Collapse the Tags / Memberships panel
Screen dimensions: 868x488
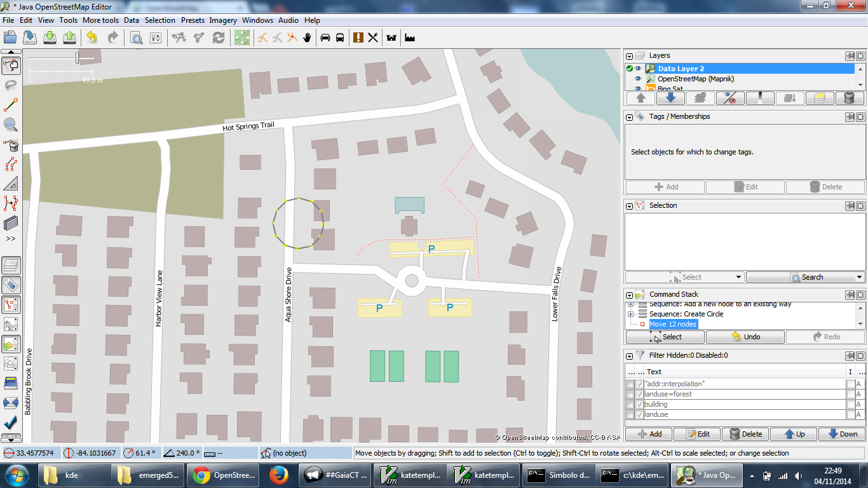(x=630, y=117)
